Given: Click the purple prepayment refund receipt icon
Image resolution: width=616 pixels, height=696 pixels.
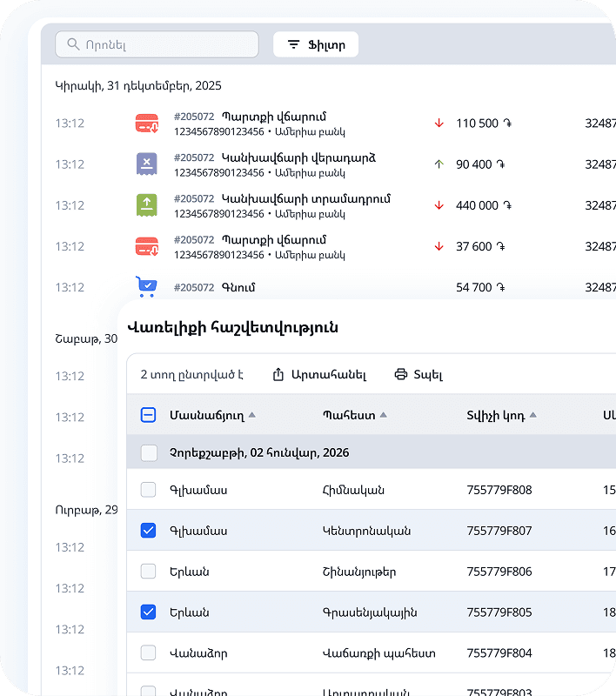Looking at the screenshot, I should (x=147, y=164).
